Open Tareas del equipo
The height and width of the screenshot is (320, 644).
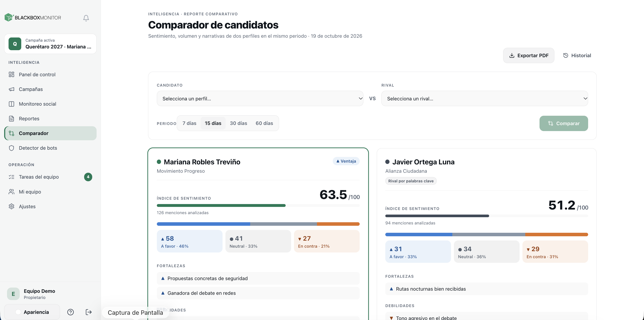coord(50,177)
